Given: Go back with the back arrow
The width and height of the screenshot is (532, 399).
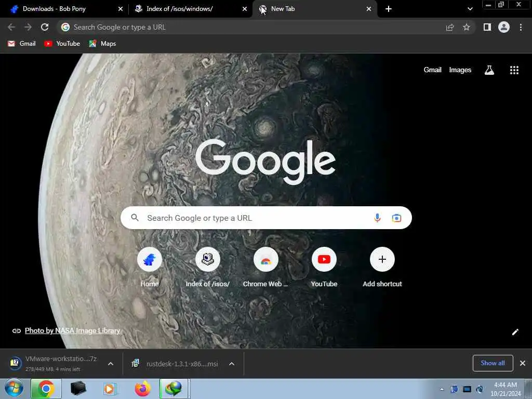Looking at the screenshot, I should click(x=11, y=27).
